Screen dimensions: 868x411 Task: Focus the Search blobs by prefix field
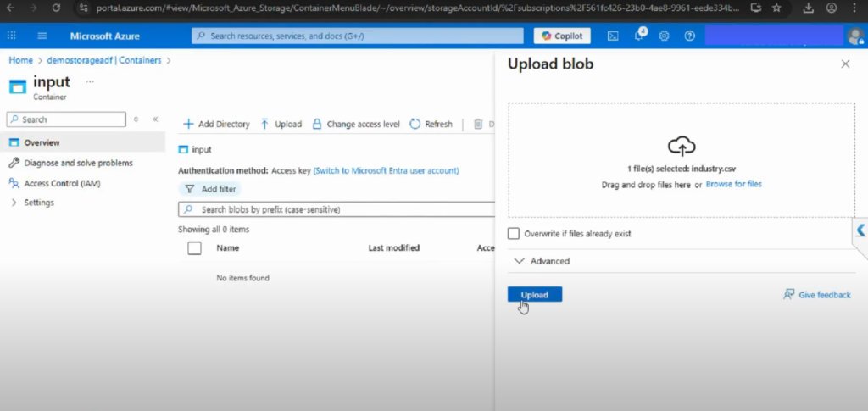337,209
